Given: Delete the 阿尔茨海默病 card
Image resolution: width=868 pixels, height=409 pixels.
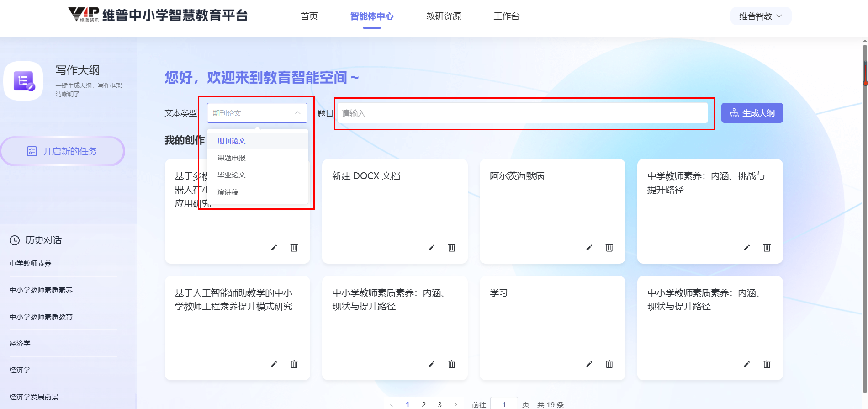Looking at the screenshot, I should pyautogui.click(x=609, y=248).
